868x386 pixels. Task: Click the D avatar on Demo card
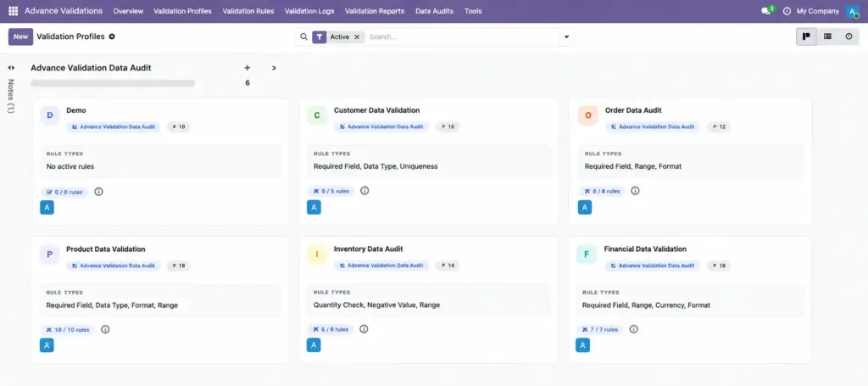pyautogui.click(x=50, y=115)
